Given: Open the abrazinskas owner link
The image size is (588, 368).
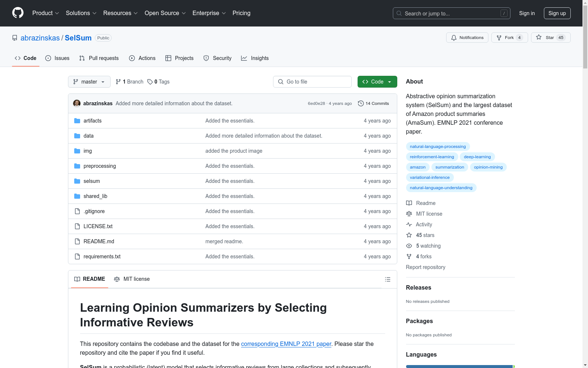Looking at the screenshot, I should pos(40,38).
